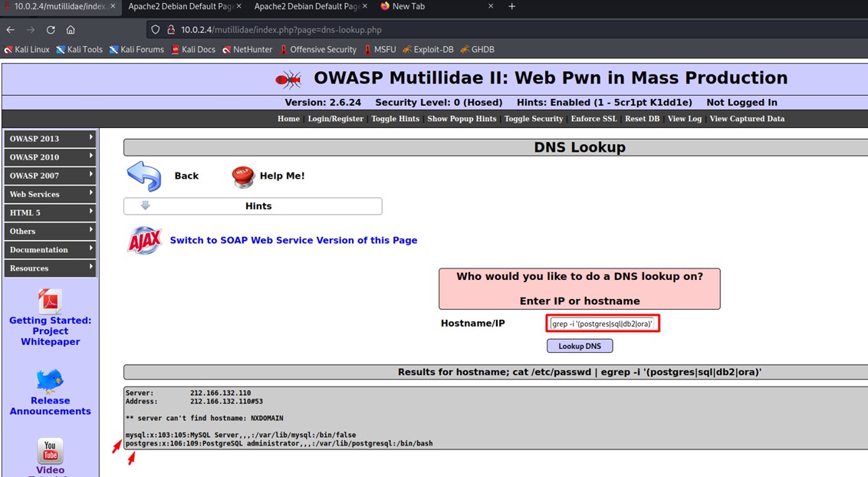Close the second Apache2 Debian Default Page tab
This screenshot has height=477, width=868.
coord(238,7)
